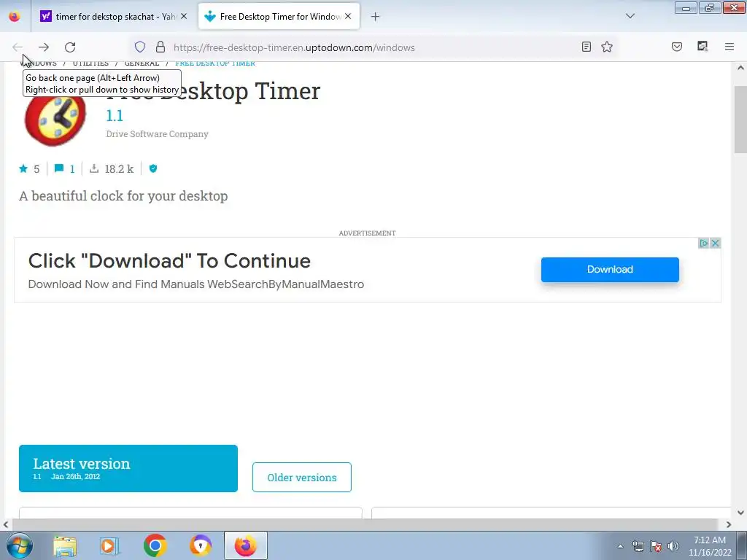Close the Yahoo search tab
Screen dimensions: 747x560
[184, 16]
